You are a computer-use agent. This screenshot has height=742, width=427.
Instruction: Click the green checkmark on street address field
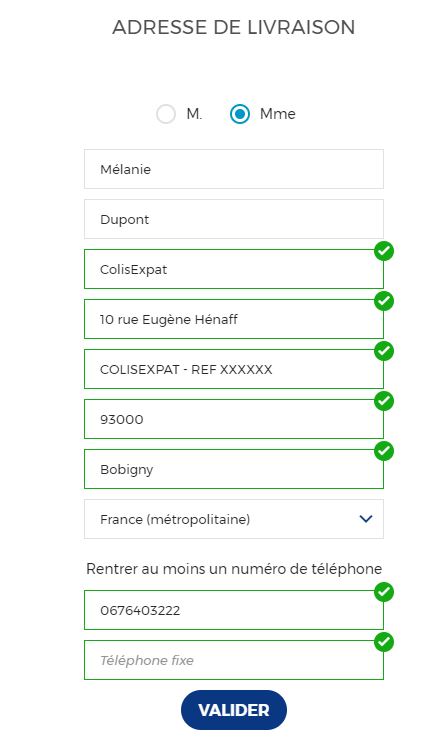coord(384,301)
